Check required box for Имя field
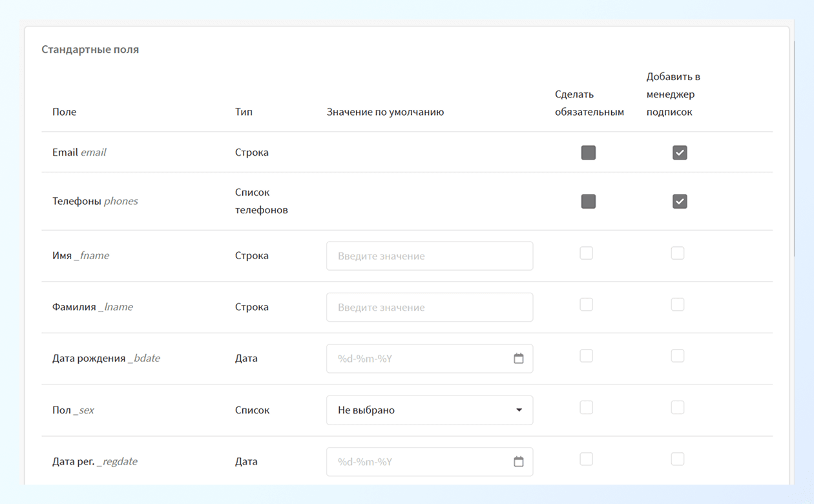The width and height of the screenshot is (814, 504). (x=586, y=253)
